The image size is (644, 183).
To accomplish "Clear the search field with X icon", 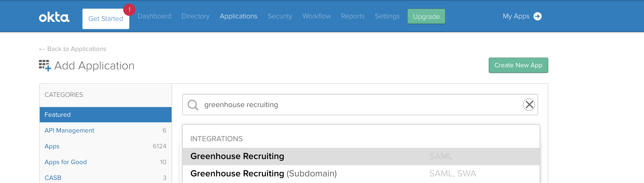I will point(529,104).
